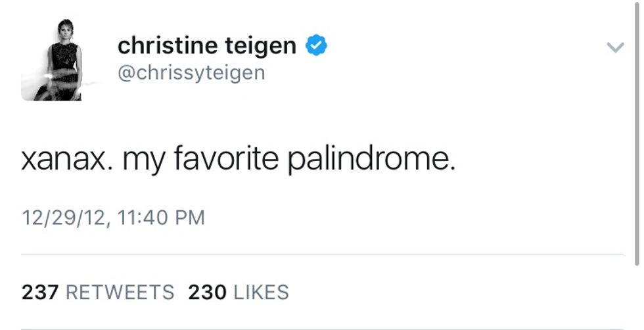Click the scrollbar on the right edge
Viewport: 644px width, 330px height.
coord(640,131)
